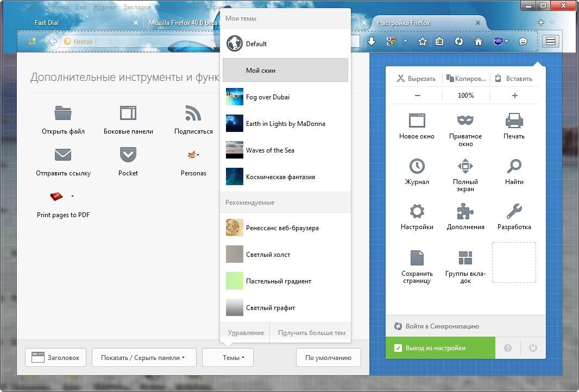The height and width of the screenshot is (392, 579).
Task: Select the Sidebars icon
Action: 128,113
